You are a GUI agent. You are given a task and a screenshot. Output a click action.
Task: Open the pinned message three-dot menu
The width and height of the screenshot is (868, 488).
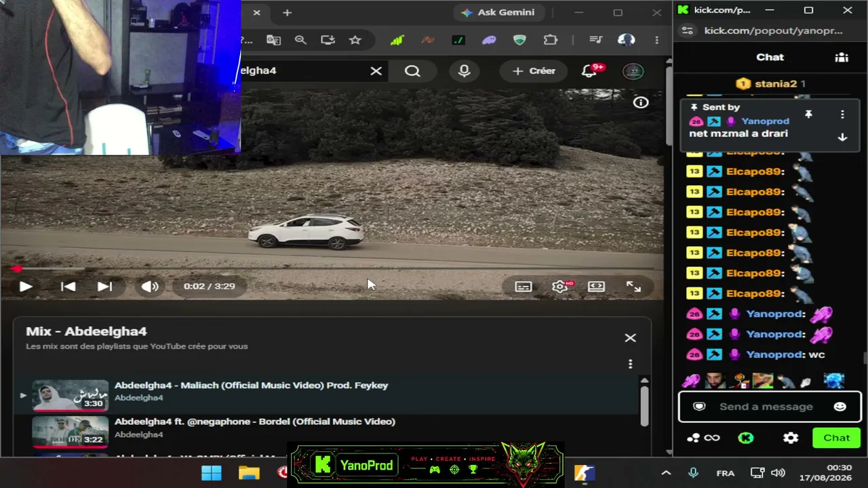tap(842, 115)
